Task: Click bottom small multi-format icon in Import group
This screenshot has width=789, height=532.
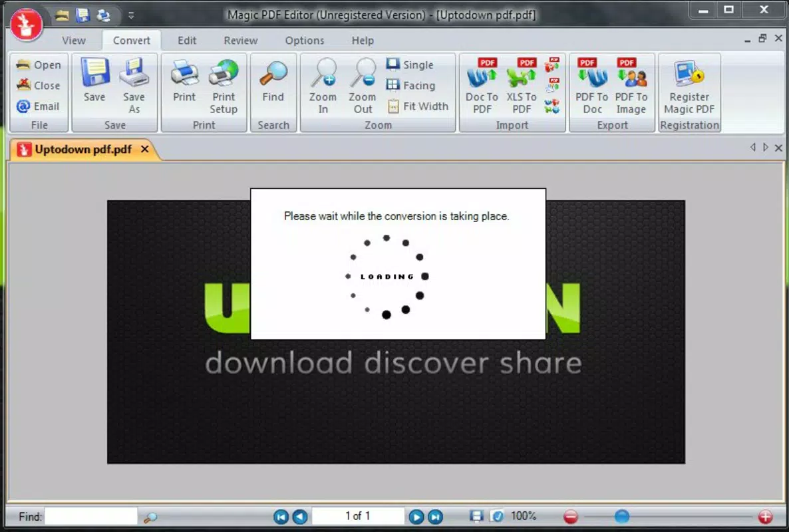Action: [552, 106]
